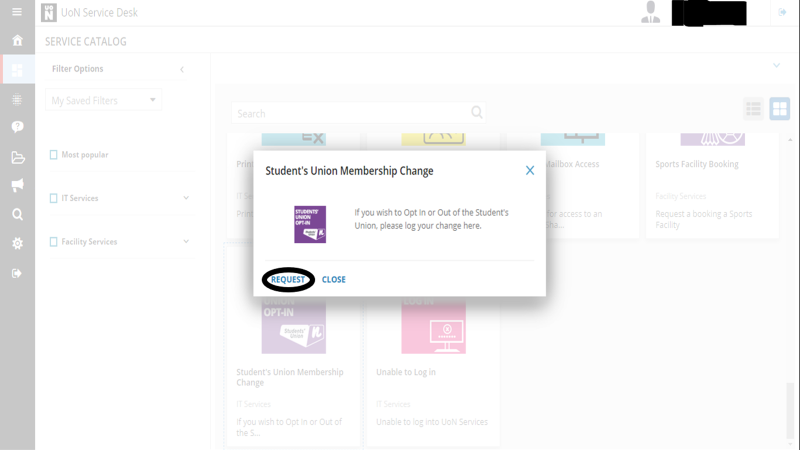
Task: Click the UoN Service Desk title text
Action: [x=99, y=13]
